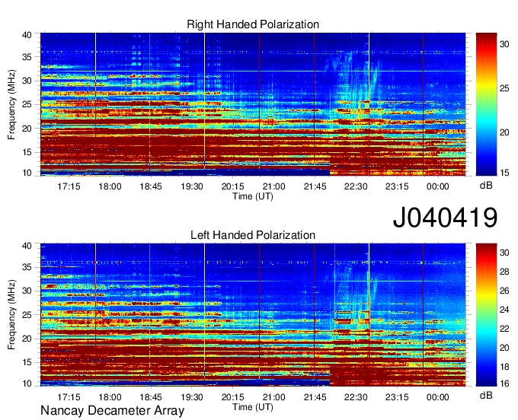Click the "21:45" tick under Left Handed plot
The height and width of the screenshot is (420, 518).
pyautogui.click(x=315, y=397)
